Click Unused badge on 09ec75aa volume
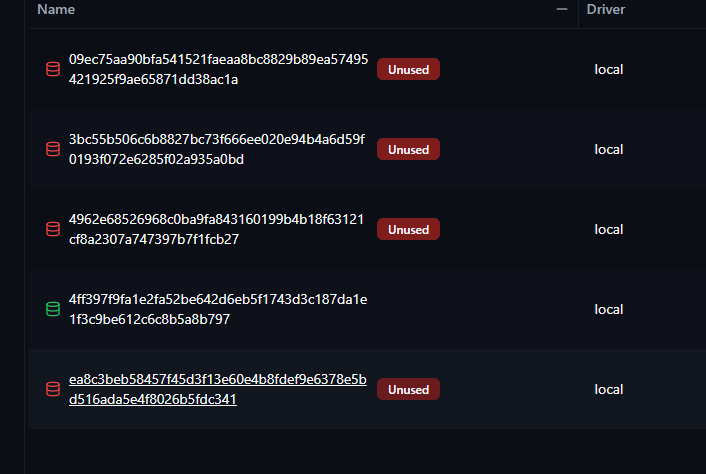Screen dimensions: 706x474 (x=408, y=70)
